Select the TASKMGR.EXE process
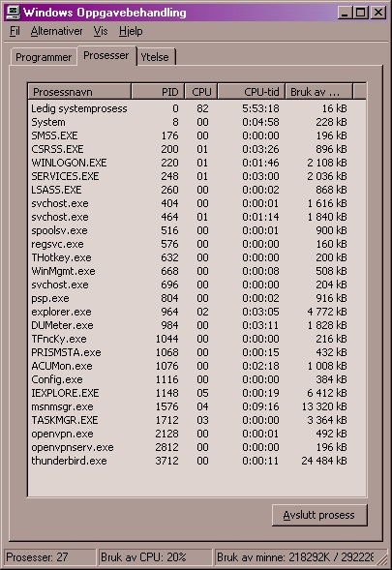This screenshot has width=392, height=570. (196, 420)
